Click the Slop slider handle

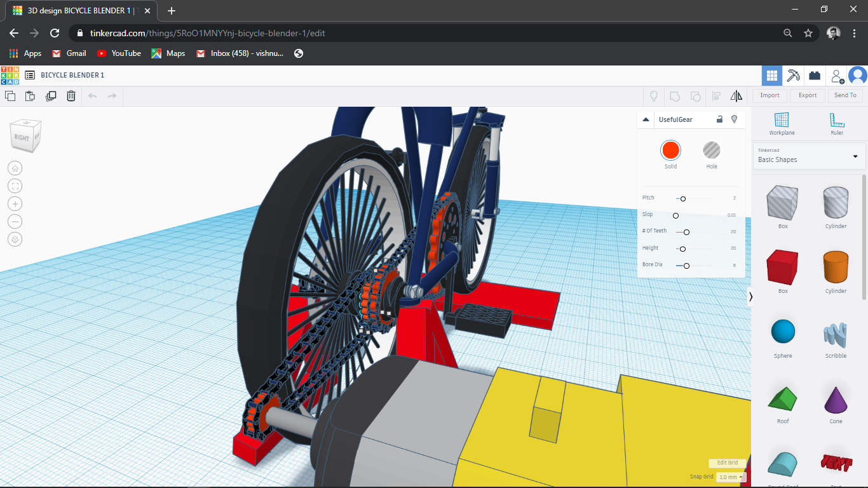(x=676, y=215)
